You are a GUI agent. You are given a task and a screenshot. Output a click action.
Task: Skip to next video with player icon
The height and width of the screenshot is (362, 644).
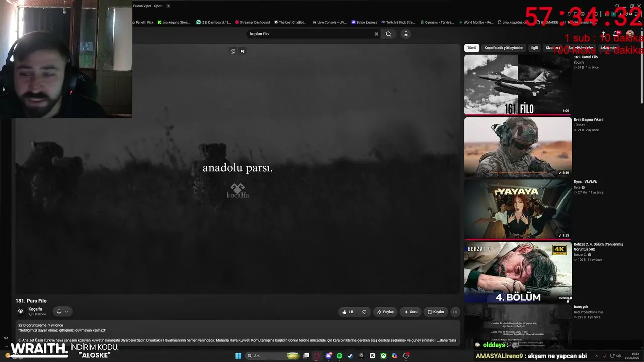tap(242, 51)
